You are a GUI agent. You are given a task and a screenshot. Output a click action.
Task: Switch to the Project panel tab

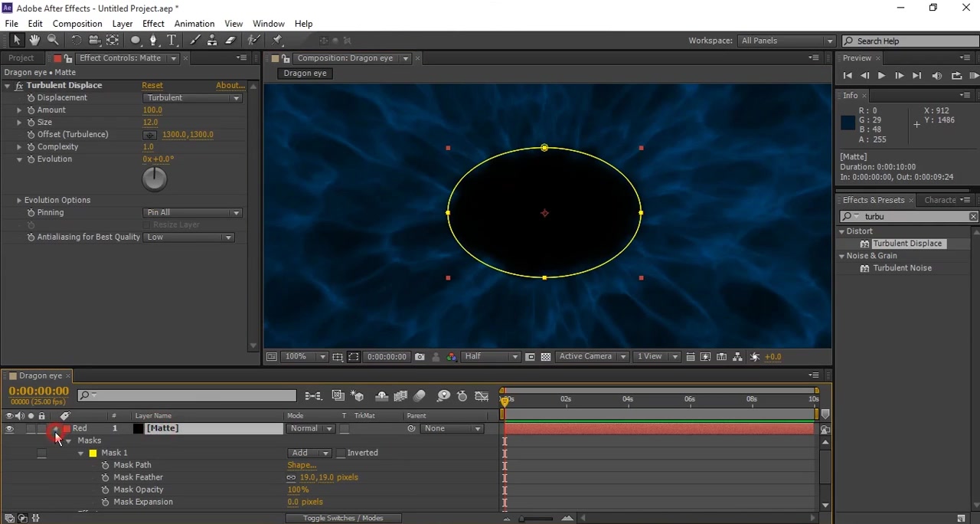tap(21, 58)
